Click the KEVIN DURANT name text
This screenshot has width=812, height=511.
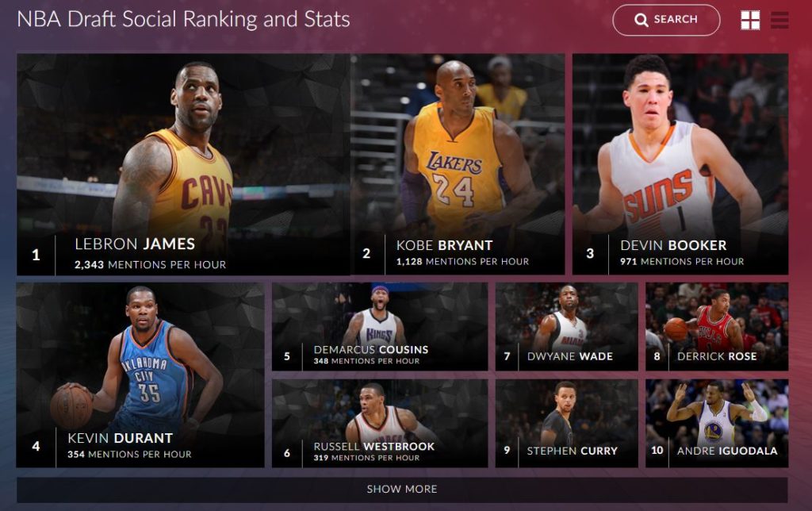coord(121,439)
